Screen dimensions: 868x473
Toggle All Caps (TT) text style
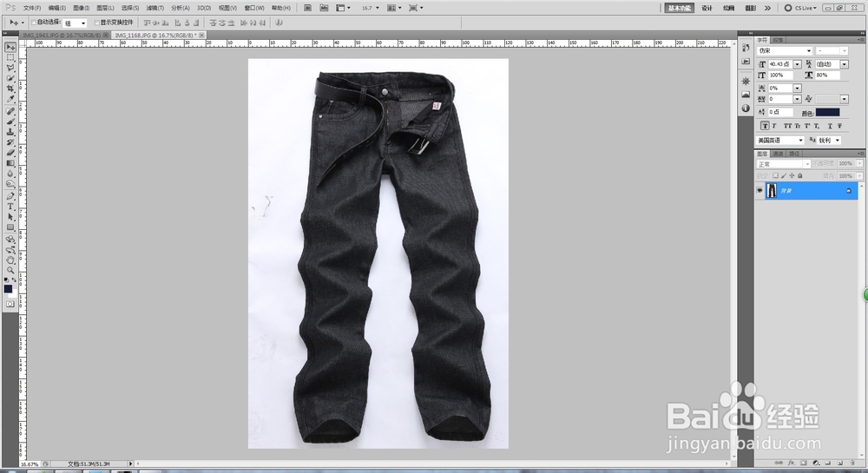click(787, 126)
